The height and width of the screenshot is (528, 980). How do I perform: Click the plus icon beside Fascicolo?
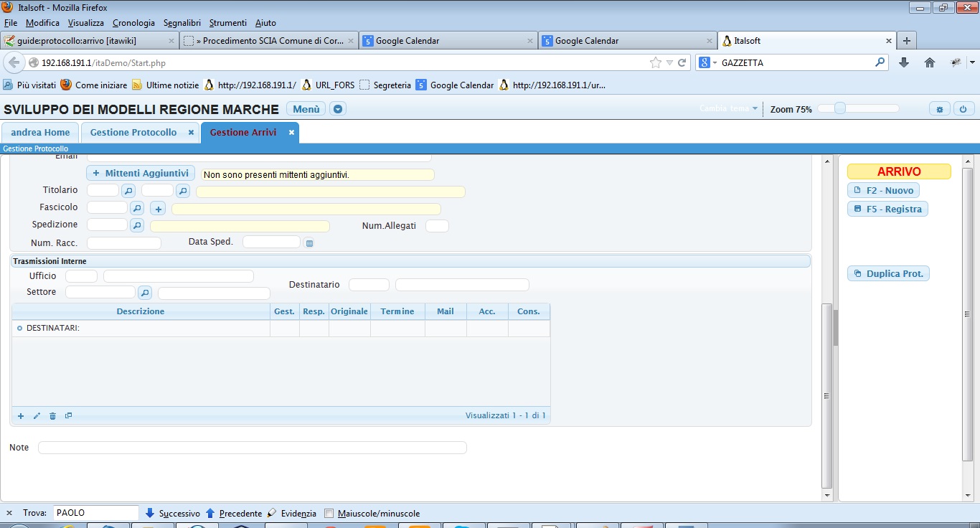coord(158,208)
